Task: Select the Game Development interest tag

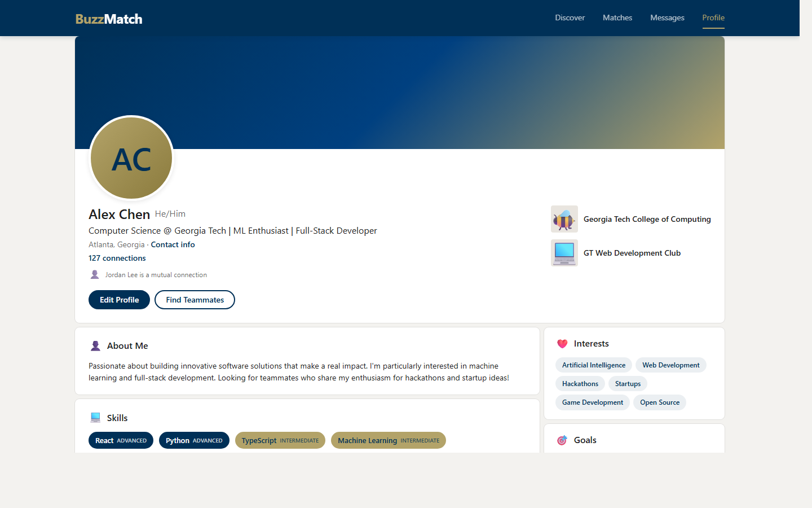Action: pyautogui.click(x=593, y=402)
